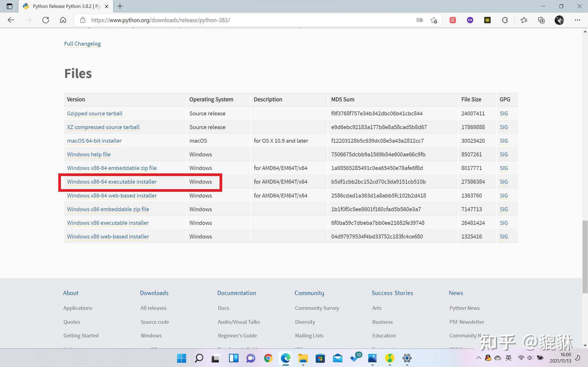
Task: Open SIG link for Gzipped source tarball
Action: [x=504, y=114]
